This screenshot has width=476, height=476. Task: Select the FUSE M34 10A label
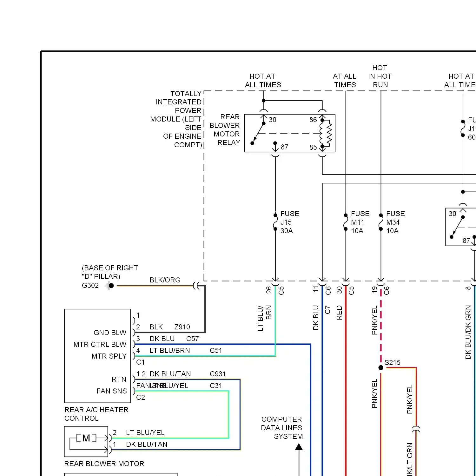[395, 222]
